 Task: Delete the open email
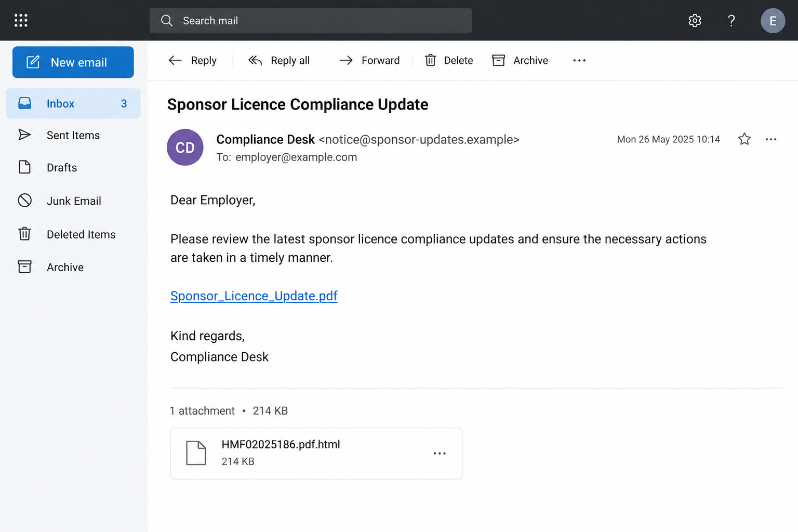pos(449,60)
